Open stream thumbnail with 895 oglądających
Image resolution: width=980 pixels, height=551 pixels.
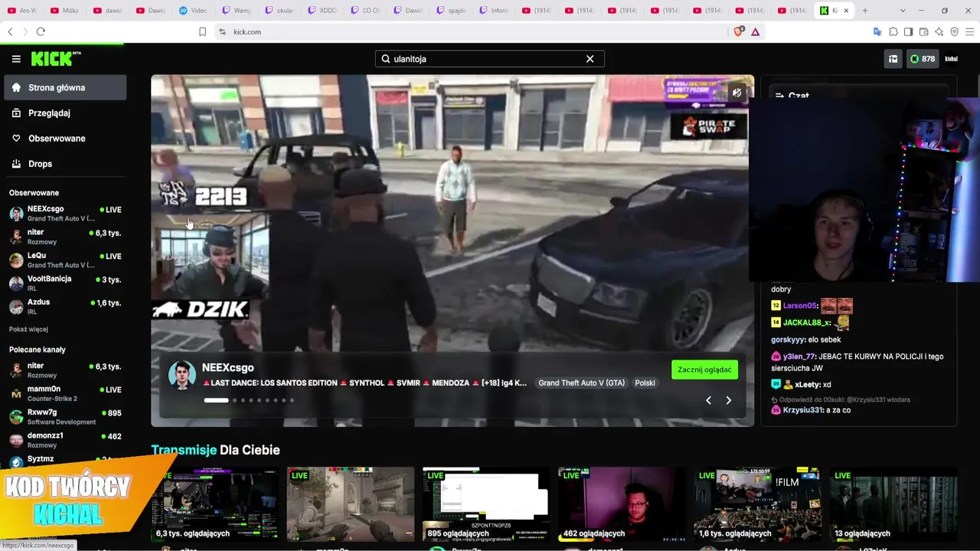(485, 504)
